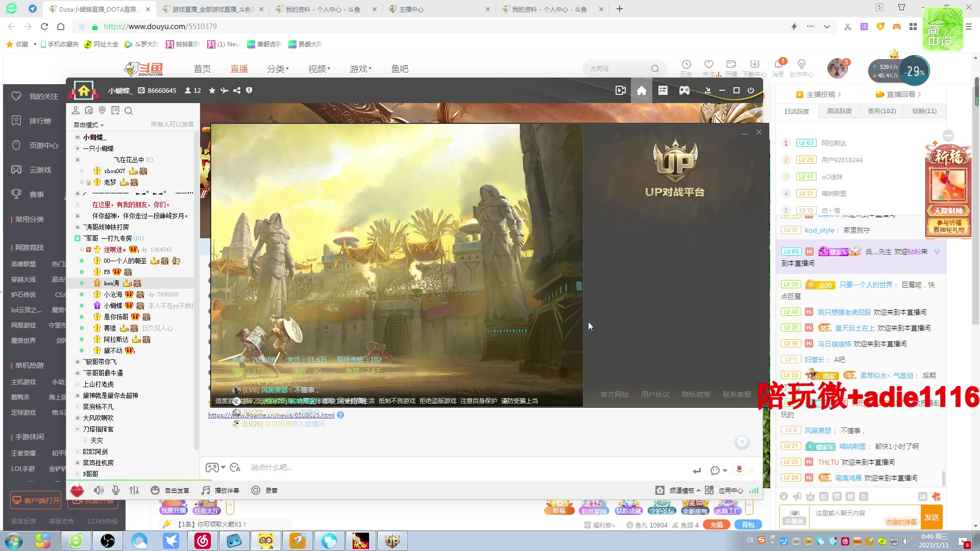Switch to the 贵宾(102) tab
This screenshot has width=980, height=551.
pyautogui.click(x=881, y=111)
